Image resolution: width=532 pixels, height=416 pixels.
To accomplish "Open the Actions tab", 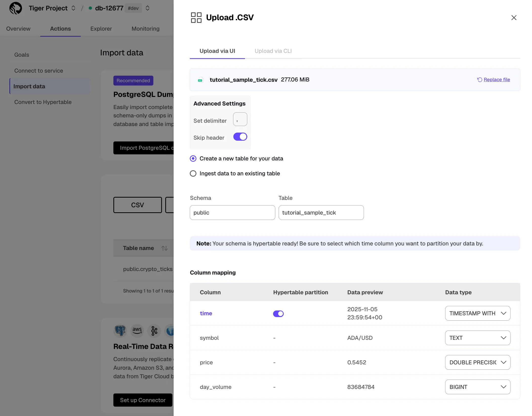I will [60, 29].
